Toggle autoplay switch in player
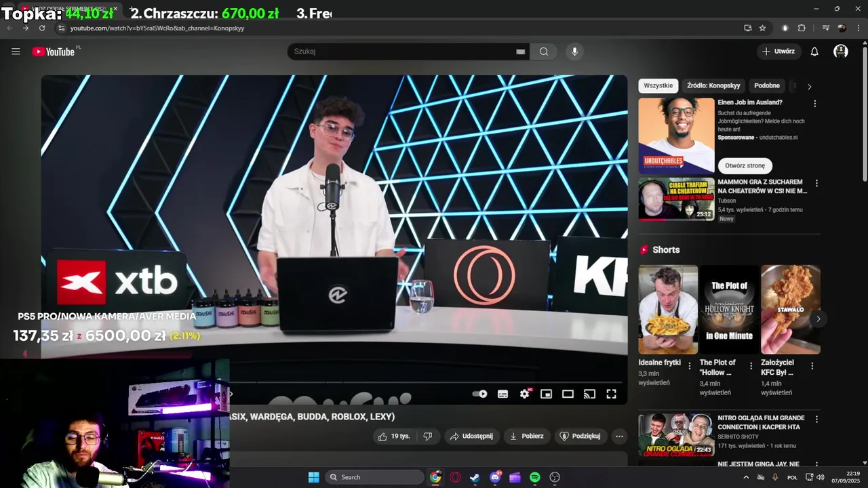This screenshot has height=488, width=868. pyautogui.click(x=480, y=394)
